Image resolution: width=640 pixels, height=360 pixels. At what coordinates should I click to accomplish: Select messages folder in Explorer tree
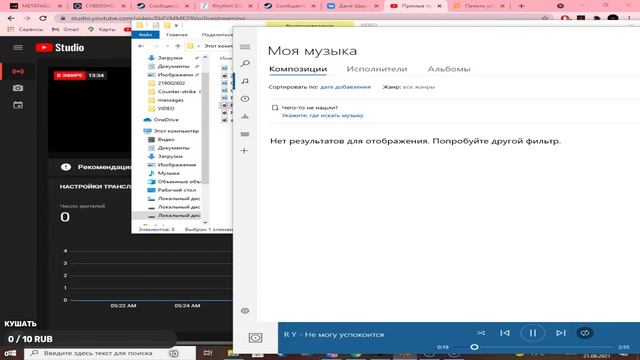pos(170,100)
